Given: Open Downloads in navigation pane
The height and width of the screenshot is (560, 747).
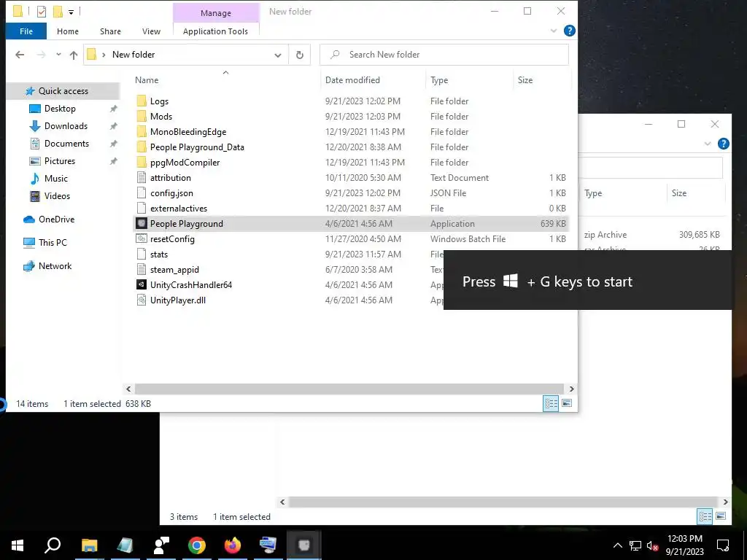Looking at the screenshot, I should pyautogui.click(x=66, y=126).
